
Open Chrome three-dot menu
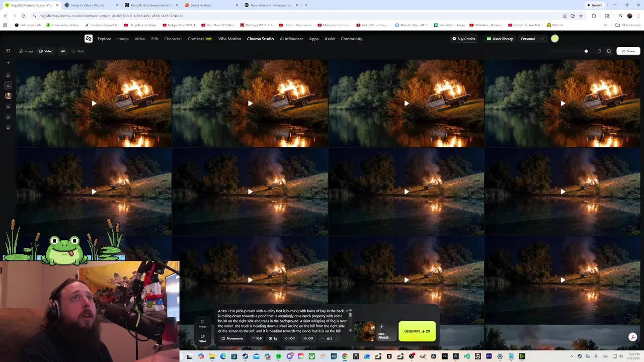click(638, 16)
